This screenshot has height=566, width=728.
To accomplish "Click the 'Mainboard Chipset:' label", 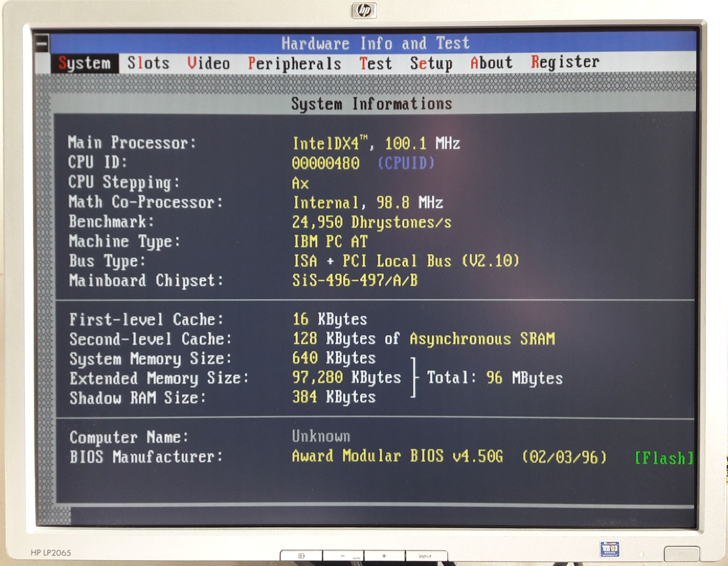I will [x=146, y=280].
